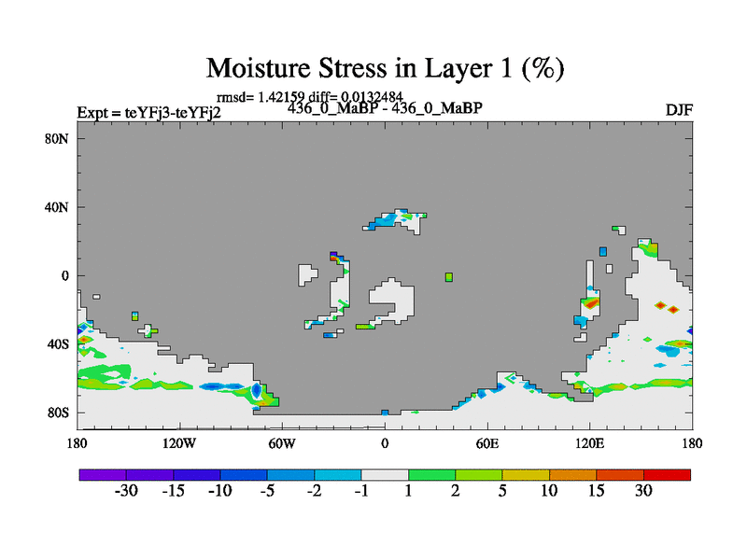
Task: Click the '60E' longitude axis label
Action: coord(487,442)
